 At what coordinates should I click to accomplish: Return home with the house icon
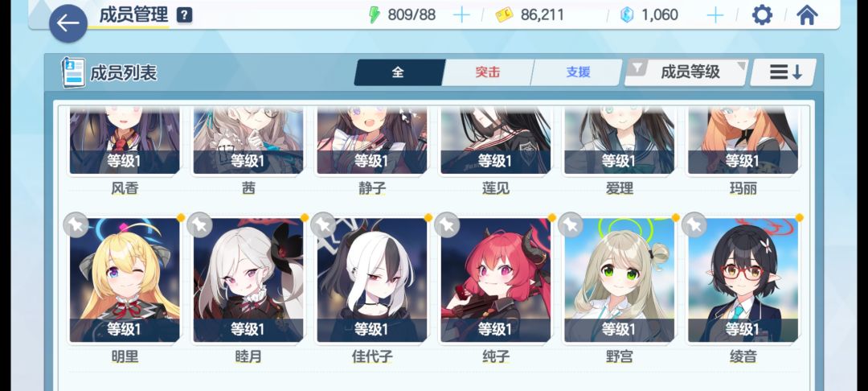click(x=807, y=15)
